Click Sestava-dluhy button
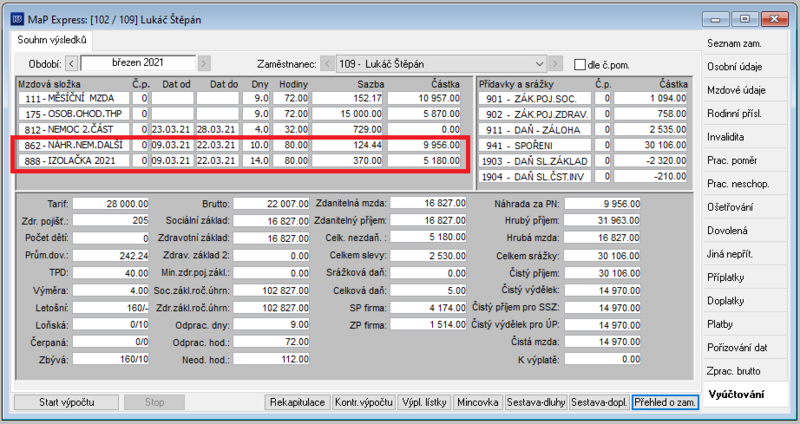The height and width of the screenshot is (424, 800). pos(536,402)
